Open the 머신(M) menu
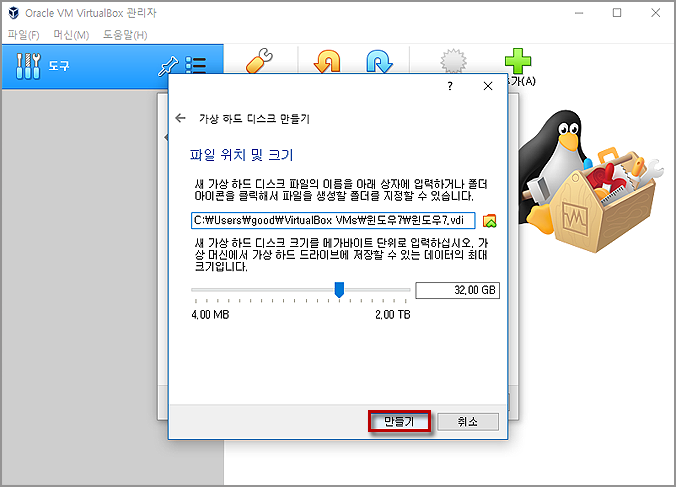This screenshot has height=487, width=676. coord(71,35)
